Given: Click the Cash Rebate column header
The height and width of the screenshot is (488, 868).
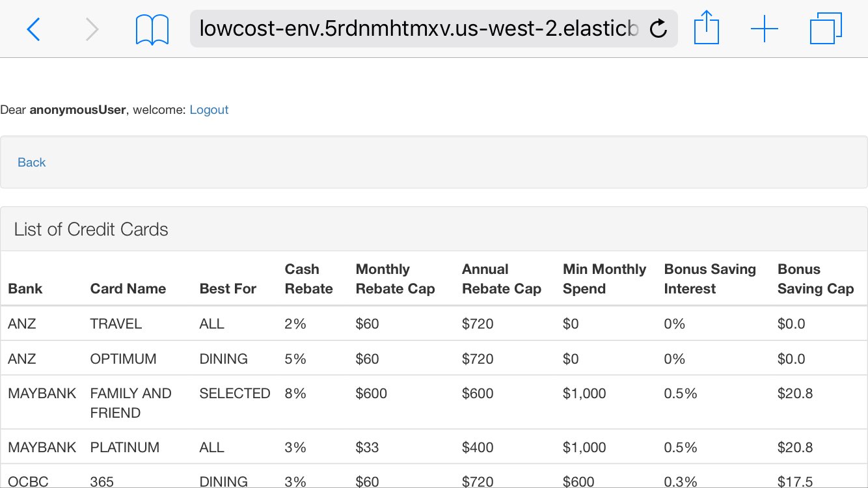Looking at the screenshot, I should point(308,279).
